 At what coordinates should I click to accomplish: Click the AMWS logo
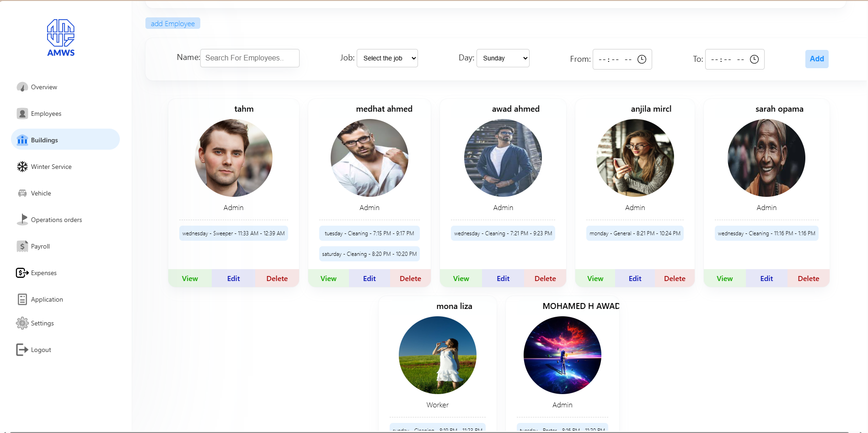pos(61,38)
